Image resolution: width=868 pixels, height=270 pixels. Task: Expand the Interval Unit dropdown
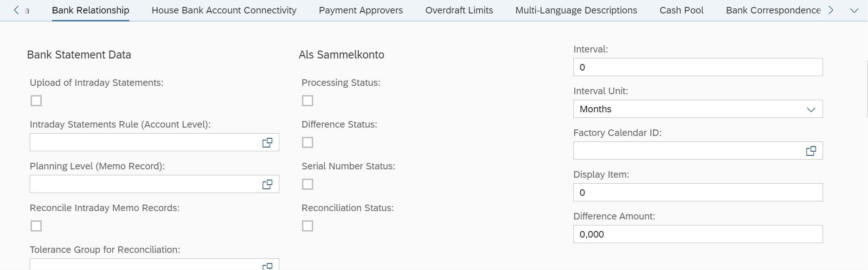point(698,109)
